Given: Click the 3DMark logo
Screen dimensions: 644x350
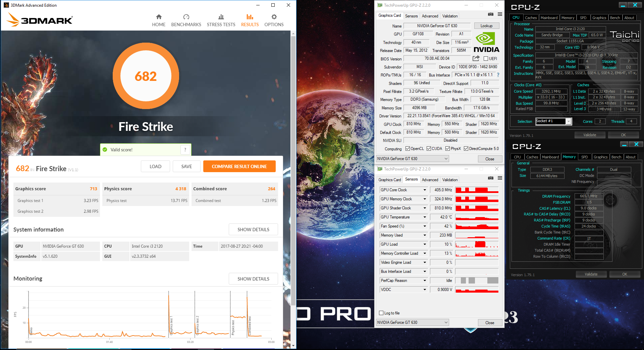Looking at the screenshot, I should pos(40,20).
